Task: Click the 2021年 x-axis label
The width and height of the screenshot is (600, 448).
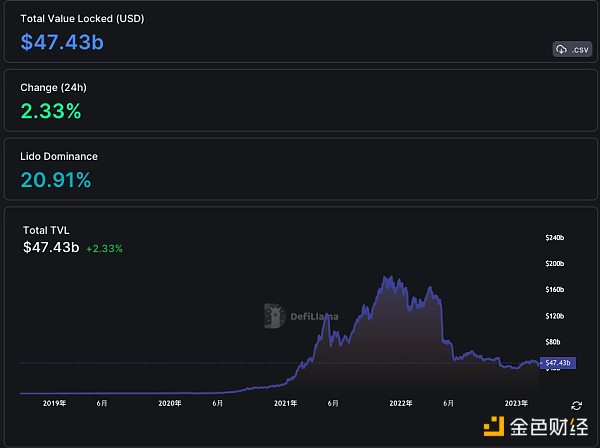Action: (x=286, y=403)
